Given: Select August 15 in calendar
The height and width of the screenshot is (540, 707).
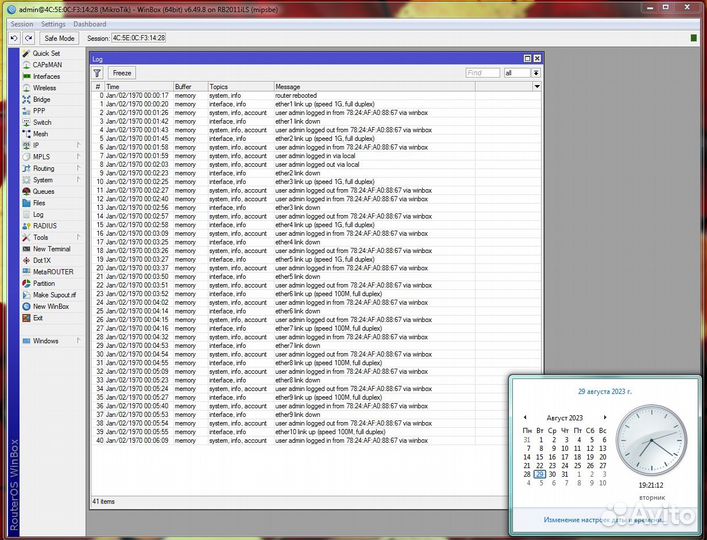Looking at the screenshot, I should coord(539,457).
